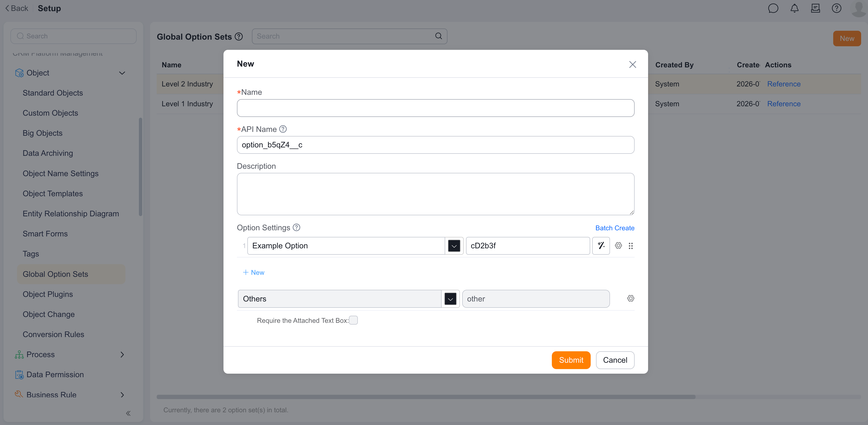The image size is (868, 425).
Task: Open the notifications bell
Action: pyautogui.click(x=794, y=8)
